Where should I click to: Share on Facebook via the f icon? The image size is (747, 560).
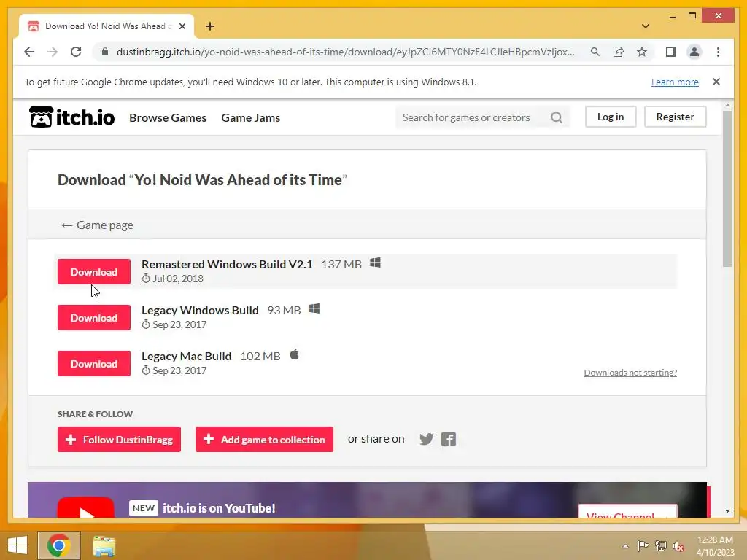point(449,438)
